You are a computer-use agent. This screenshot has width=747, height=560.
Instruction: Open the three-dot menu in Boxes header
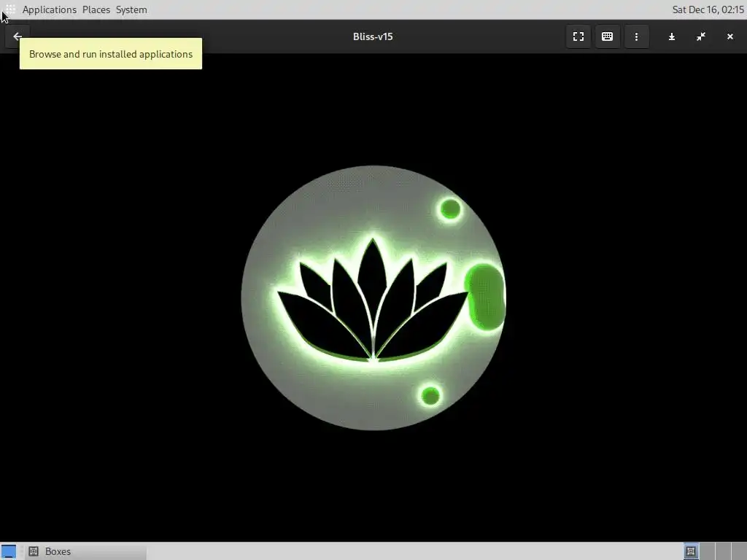click(636, 36)
